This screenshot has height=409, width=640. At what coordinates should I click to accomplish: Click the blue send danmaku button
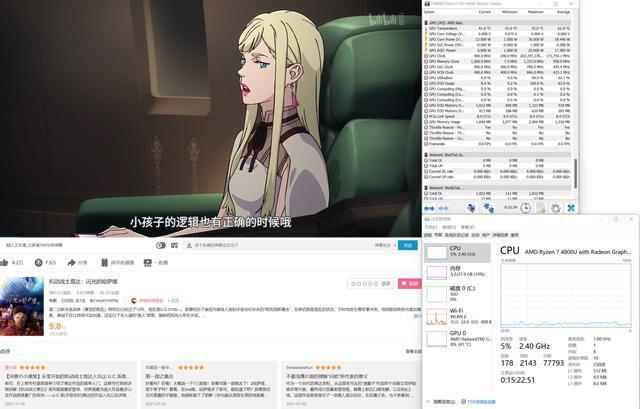[407, 245]
